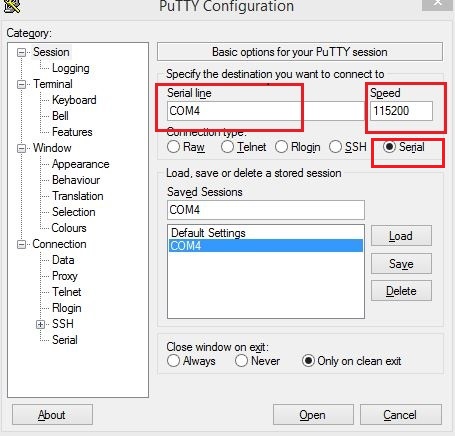Click the Save session button
The width and height of the screenshot is (455, 436).
[x=401, y=264]
